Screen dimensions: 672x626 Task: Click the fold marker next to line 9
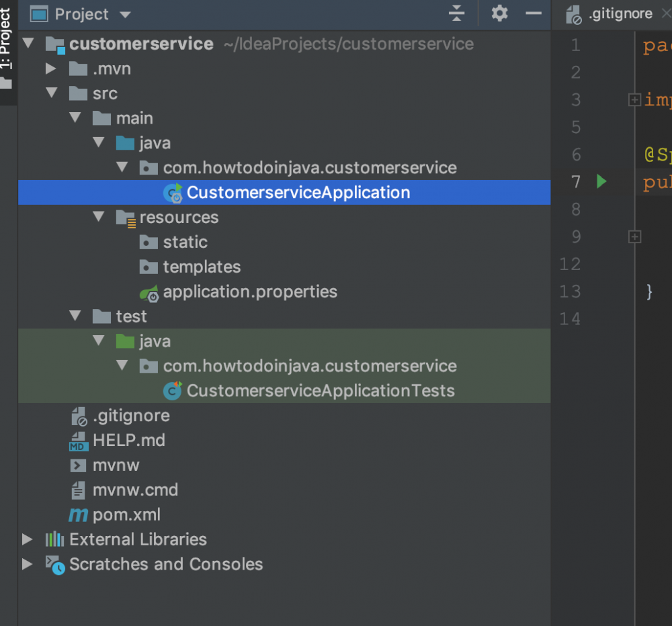pyautogui.click(x=634, y=236)
